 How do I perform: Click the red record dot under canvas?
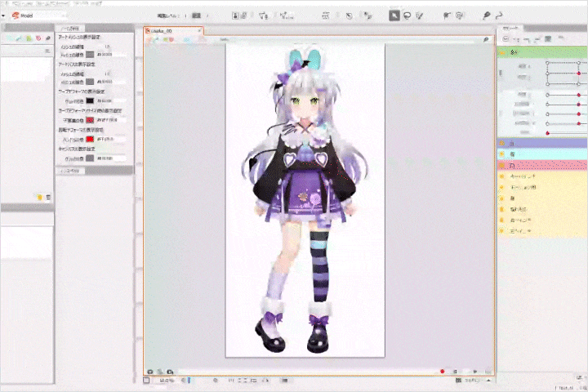[x=442, y=372]
